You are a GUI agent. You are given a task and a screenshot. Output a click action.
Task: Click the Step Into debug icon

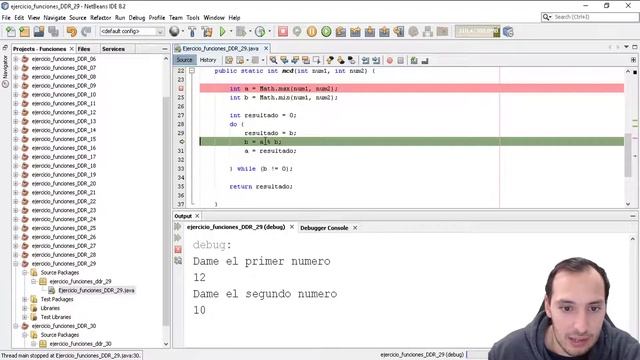pos(370,31)
